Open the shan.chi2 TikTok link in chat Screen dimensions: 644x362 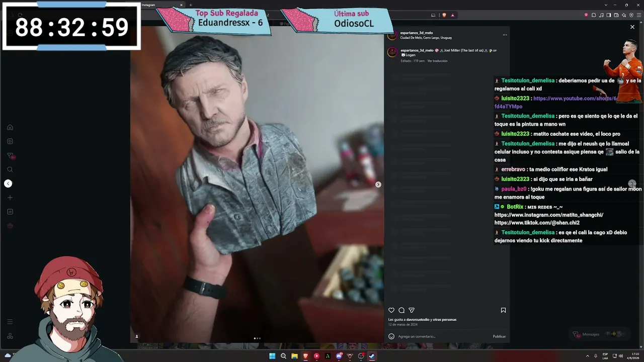537,223
